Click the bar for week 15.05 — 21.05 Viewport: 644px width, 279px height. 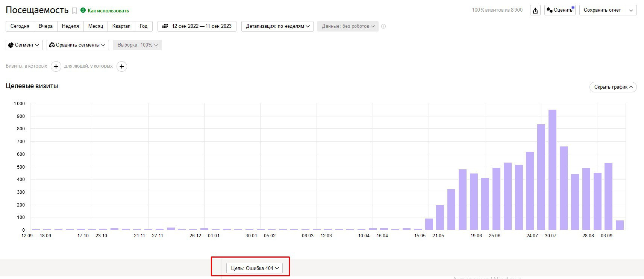tap(429, 224)
